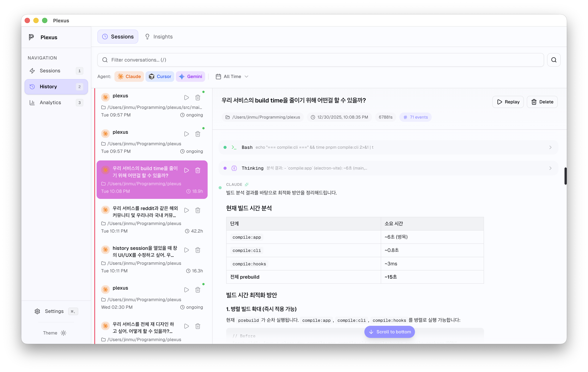Toggle the Cursor agent filter
This screenshot has height=372, width=588.
(x=160, y=76)
